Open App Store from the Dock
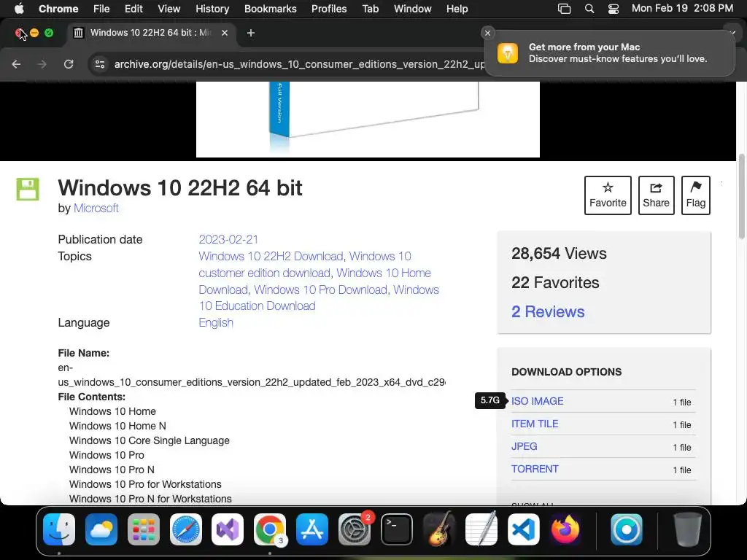This screenshot has width=747, height=560. click(x=312, y=529)
